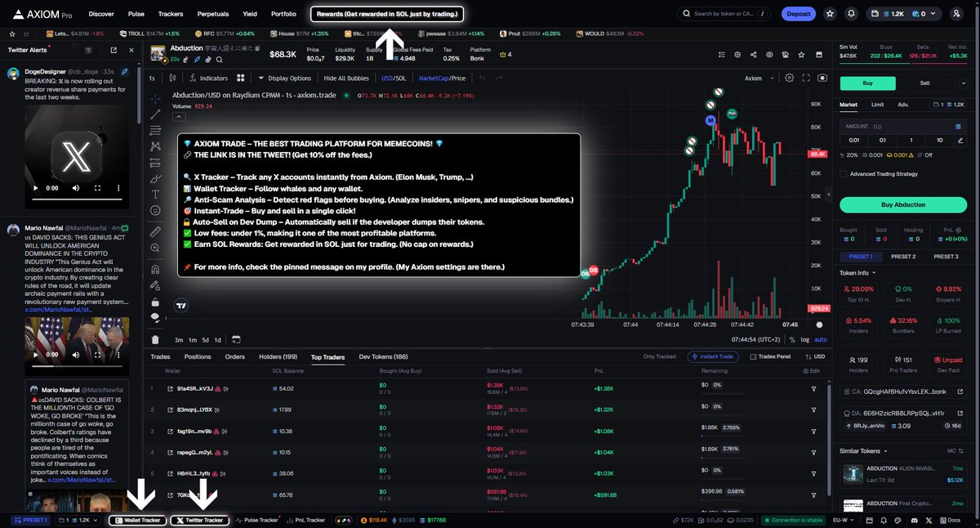Open the Axiom chart layout dropdown
The width and height of the screenshot is (980, 528).
758,78
